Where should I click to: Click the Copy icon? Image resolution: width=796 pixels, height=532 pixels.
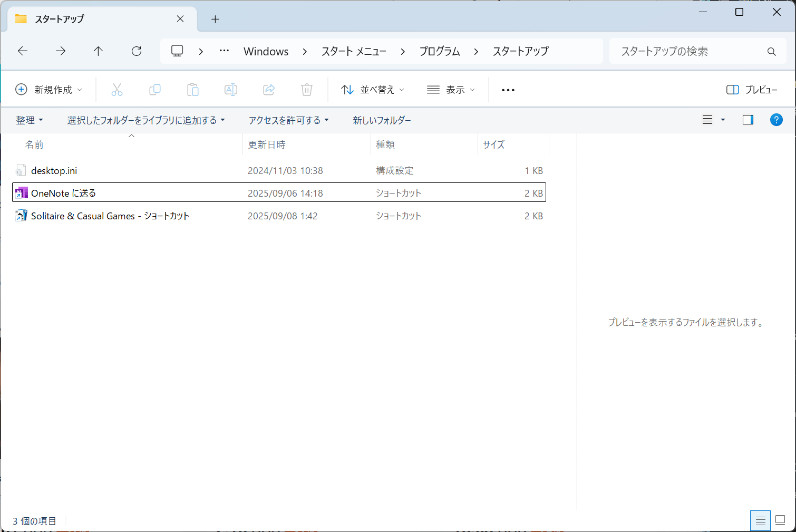(155, 89)
